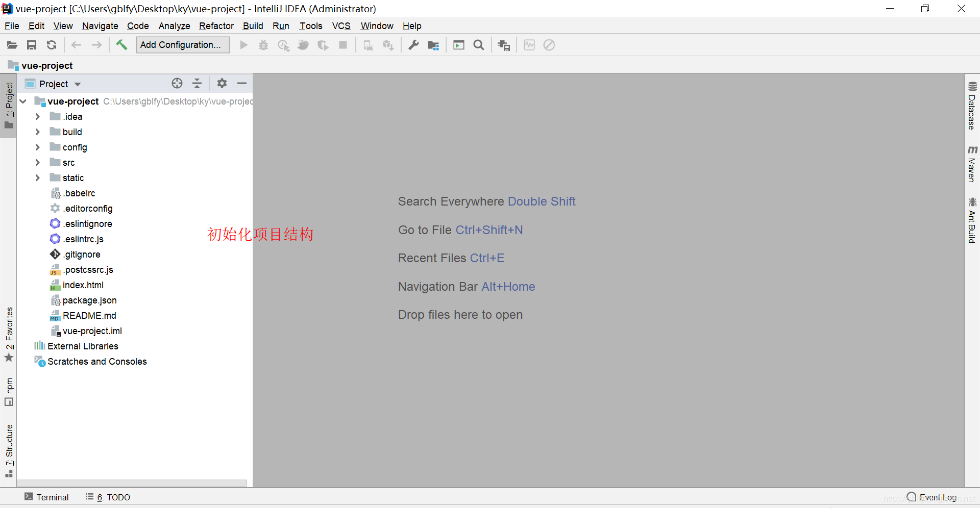Click the Stop square icon
The width and height of the screenshot is (980, 508).
(344, 45)
